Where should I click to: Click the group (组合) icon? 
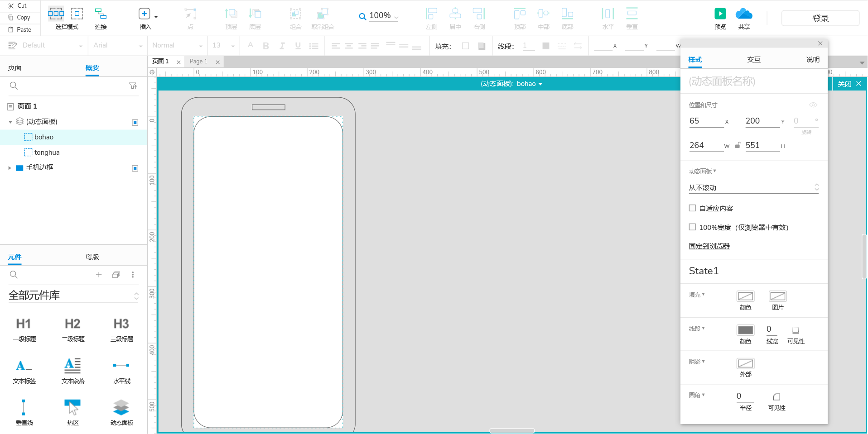tap(296, 14)
